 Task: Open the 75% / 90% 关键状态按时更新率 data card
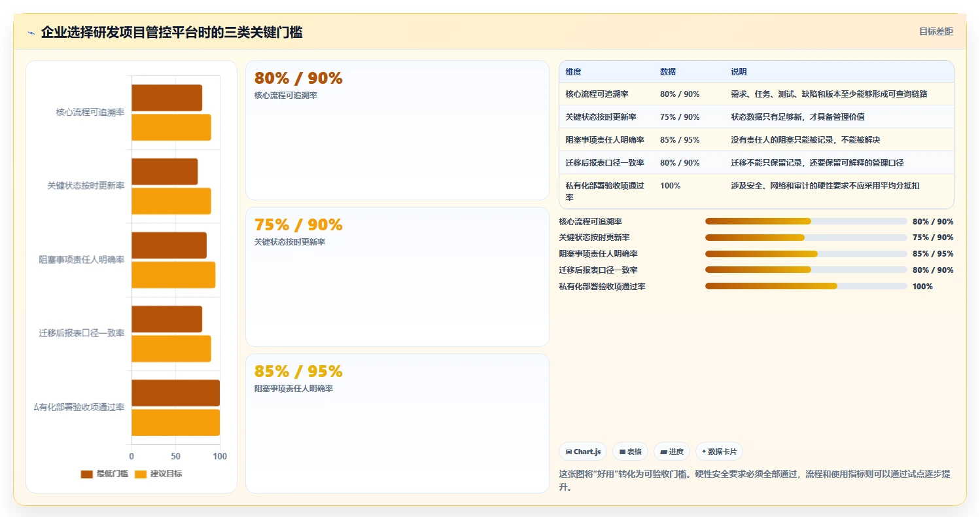click(x=397, y=277)
